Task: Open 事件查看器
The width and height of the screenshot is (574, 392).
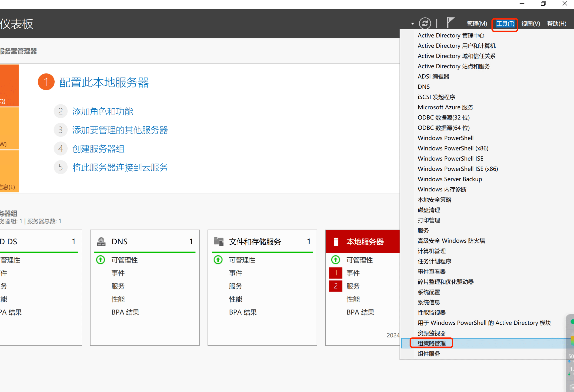Action: point(431,272)
